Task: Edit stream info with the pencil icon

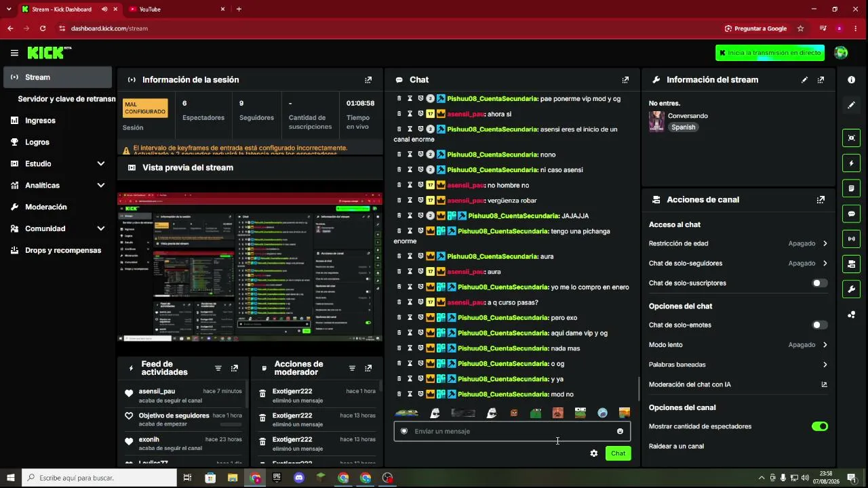Action: [804, 80]
